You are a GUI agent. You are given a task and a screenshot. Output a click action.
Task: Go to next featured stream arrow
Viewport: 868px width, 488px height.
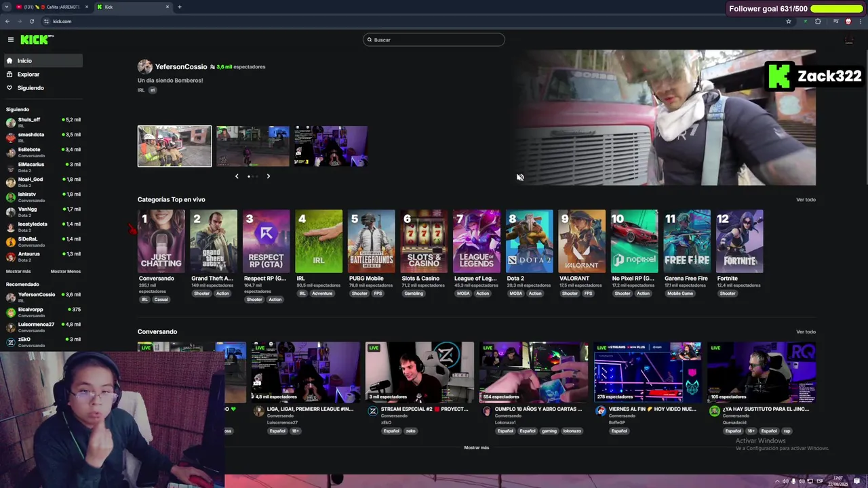pos(268,176)
